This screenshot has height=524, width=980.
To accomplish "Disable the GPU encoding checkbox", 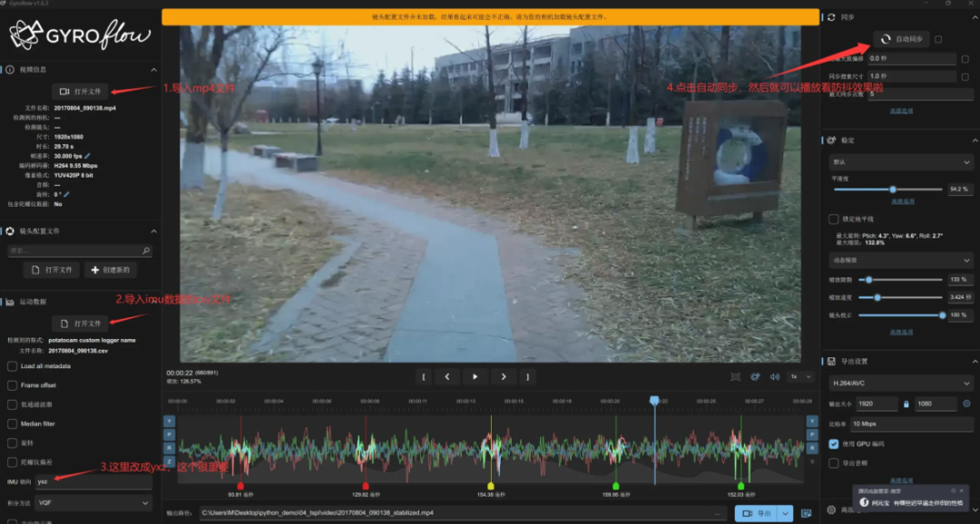I will coord(834,444).
